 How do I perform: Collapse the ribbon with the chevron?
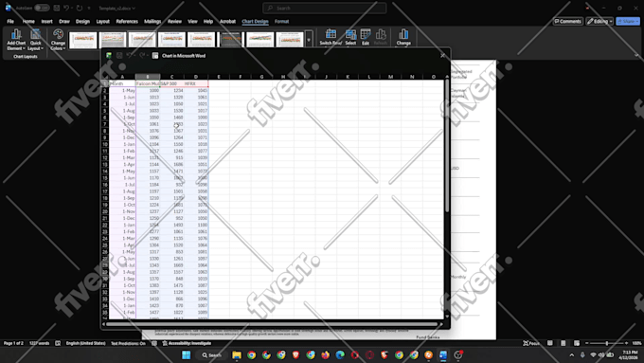636,55
